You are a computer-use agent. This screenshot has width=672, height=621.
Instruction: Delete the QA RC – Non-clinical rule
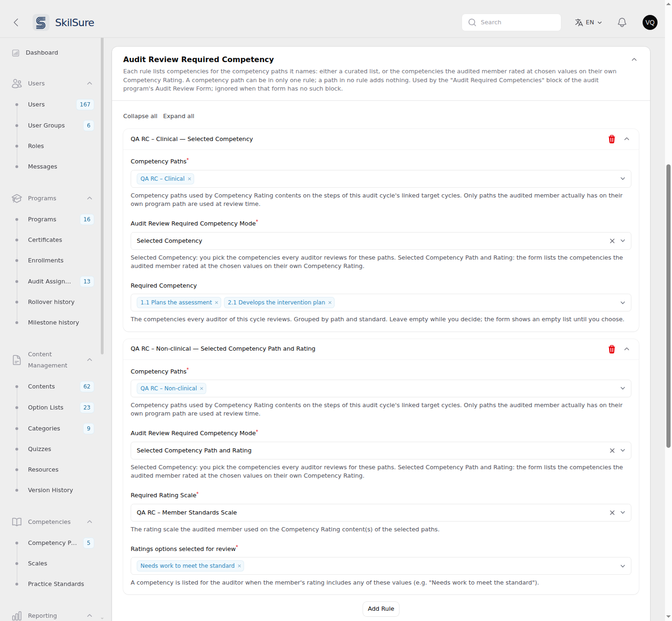pos(612,349)
